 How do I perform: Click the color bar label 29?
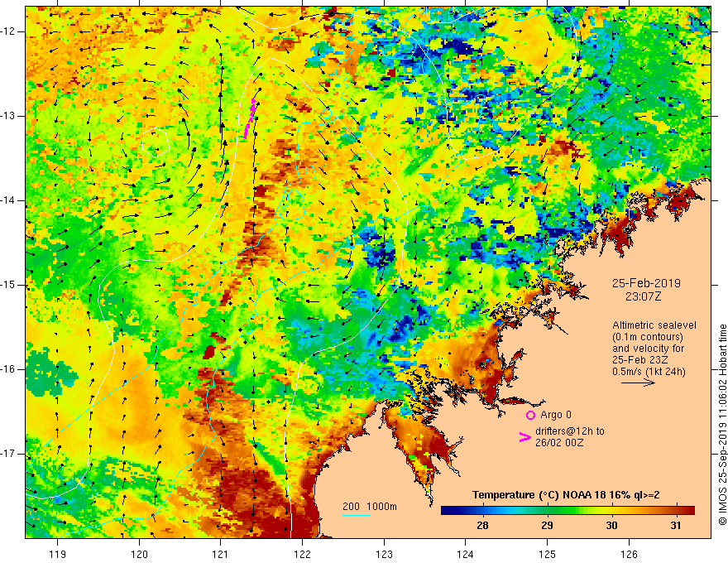[547, 526]
